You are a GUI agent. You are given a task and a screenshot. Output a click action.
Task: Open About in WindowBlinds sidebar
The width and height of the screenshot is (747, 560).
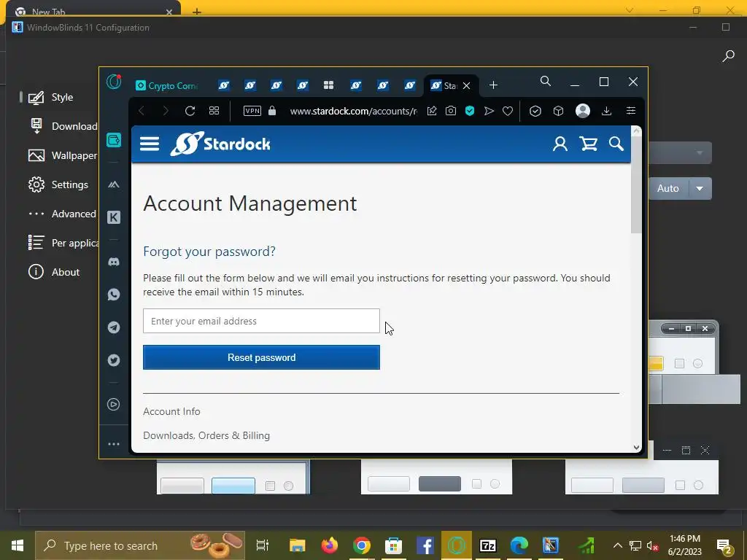coord(54,272)
